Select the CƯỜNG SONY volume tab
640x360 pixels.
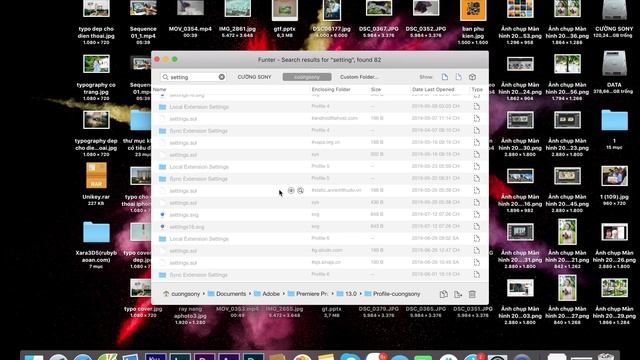[254, 77]
